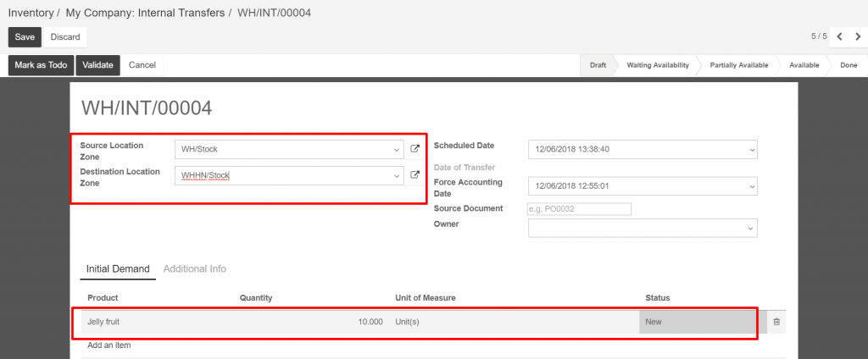868x359 pixels.
Task: Sort by Product column header
Action: click(x=103, y=297)
